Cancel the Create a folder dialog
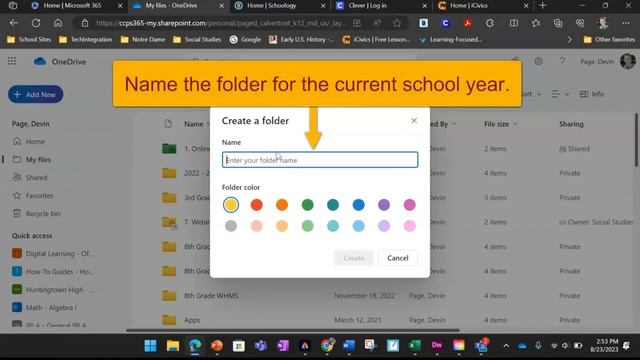This screenshot has width=640, height=360. 398,258
